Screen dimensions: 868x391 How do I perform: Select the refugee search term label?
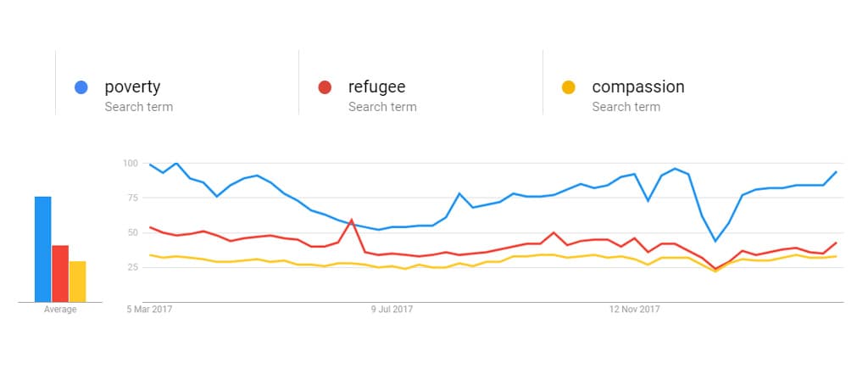376,87
